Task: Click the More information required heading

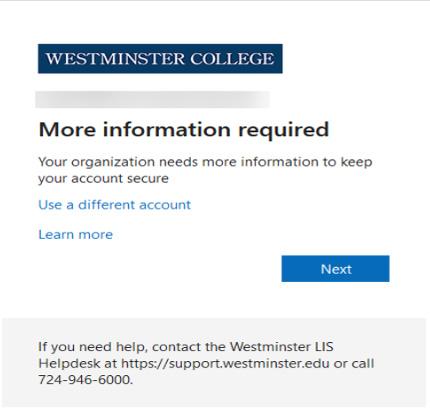Action: point(184,130)
